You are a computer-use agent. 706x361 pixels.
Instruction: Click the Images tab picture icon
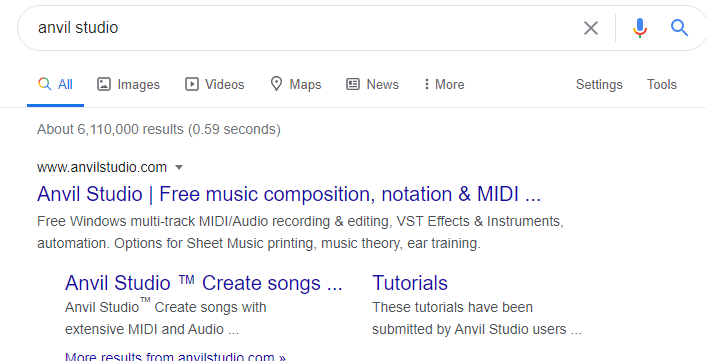point(104,84)
